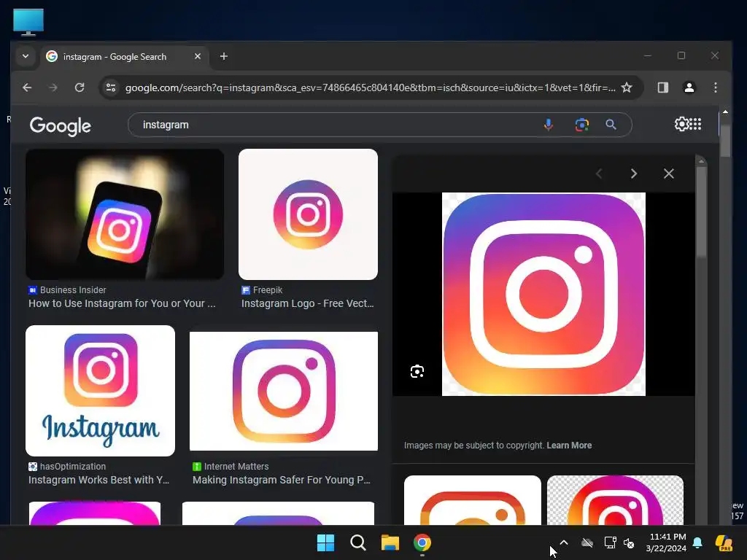
Task: Open the tab search dropdown
Action: point(26,56)
